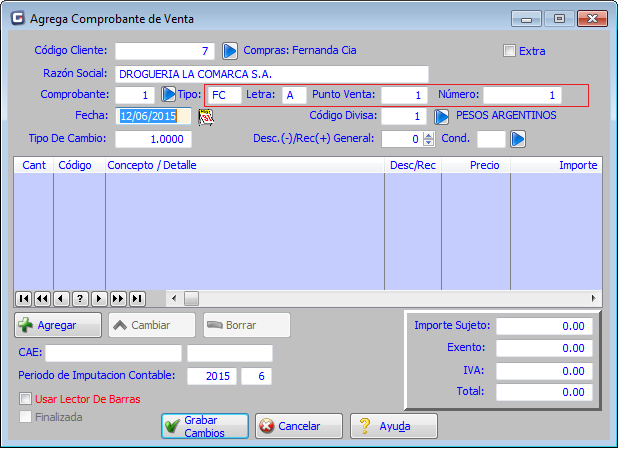Skip forward a page of records
This screenshot has width=619, height=450.
click(x=118, y=298)
